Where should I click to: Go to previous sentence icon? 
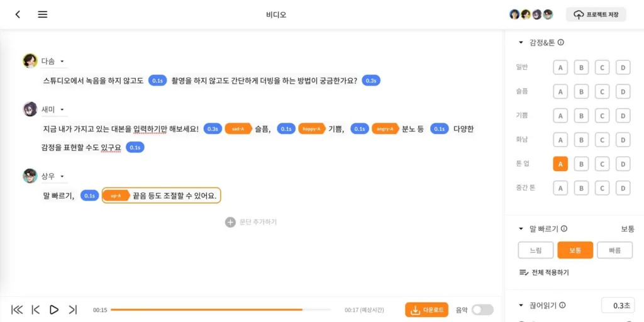tap(36, 309)
